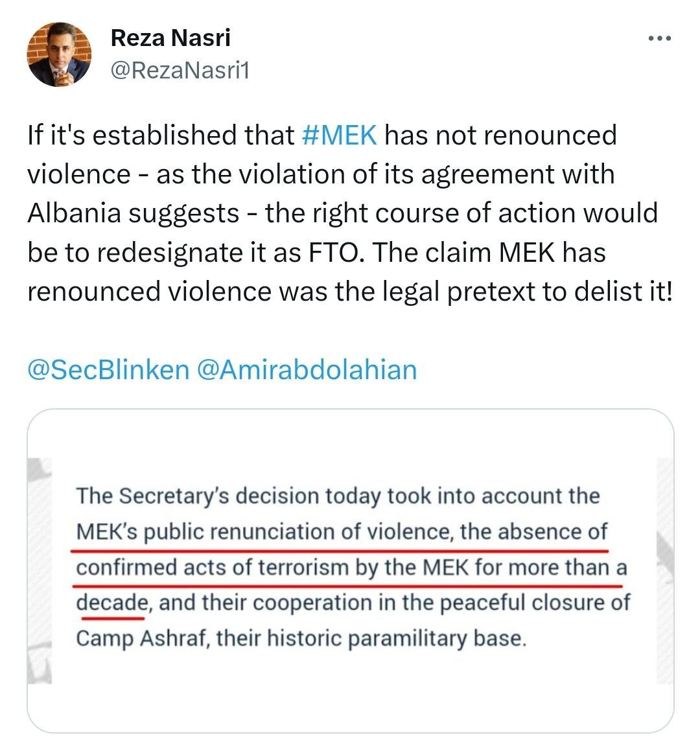Open the #MEK hashtag

(x=340, y=135)
